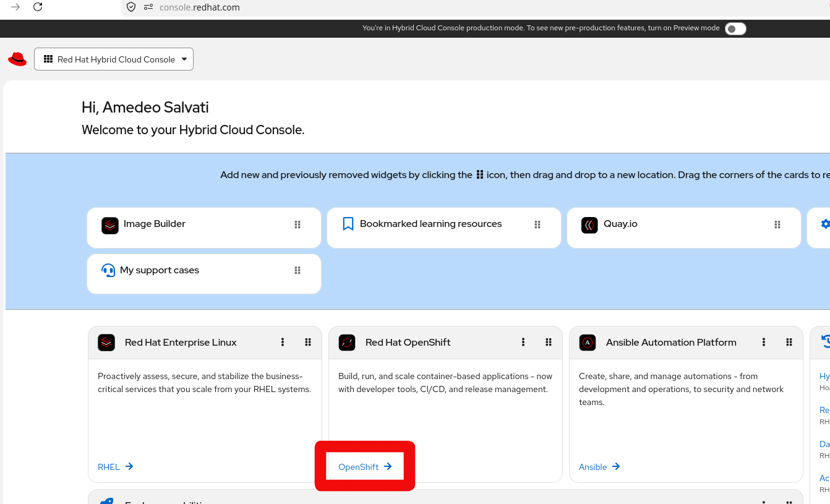
Task: Open the Red Hat Enterprise Linux card kebab menu
Action: [x=283, y=342]
